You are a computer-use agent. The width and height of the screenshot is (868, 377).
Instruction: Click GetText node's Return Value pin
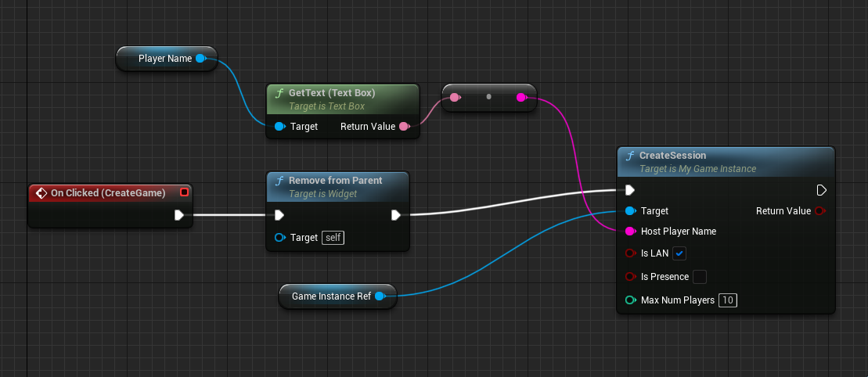404,126
